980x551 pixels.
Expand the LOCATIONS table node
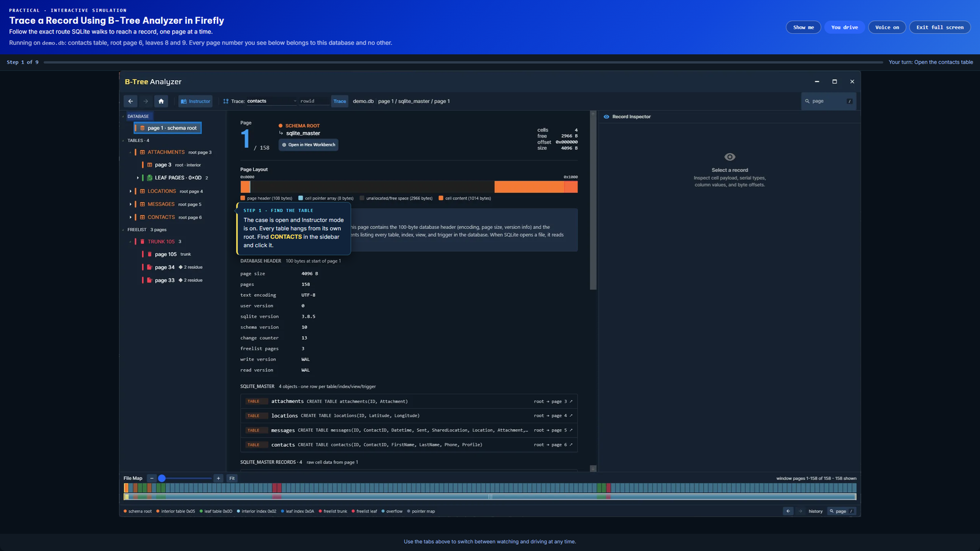coord(130,191)
